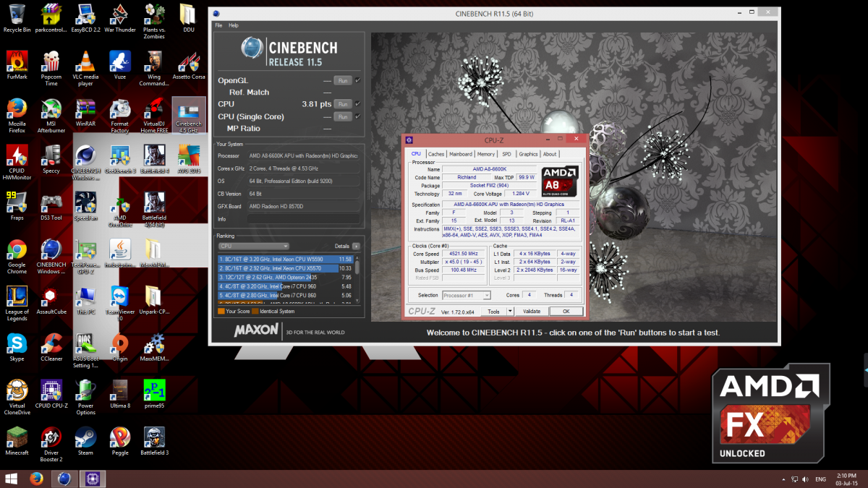Click the Info field in Your System
This screenshot has height=488, width=868.
[303, 218]
